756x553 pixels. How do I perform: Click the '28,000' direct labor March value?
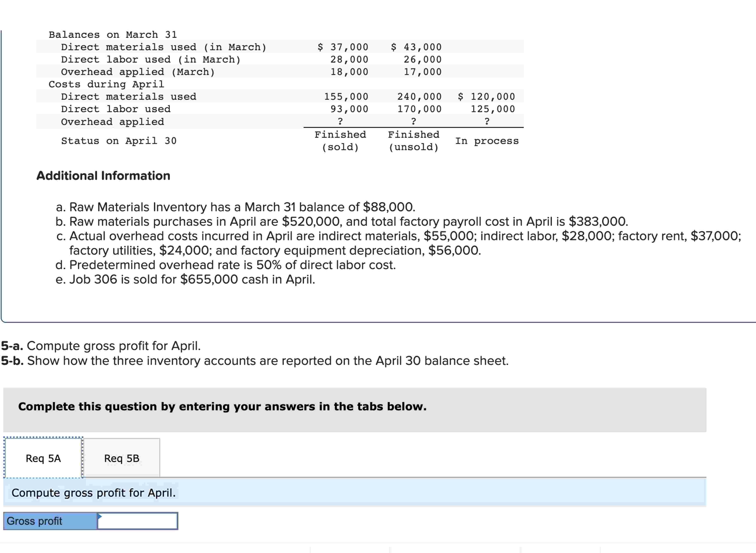pyautogui.click(x=349, y=59)
